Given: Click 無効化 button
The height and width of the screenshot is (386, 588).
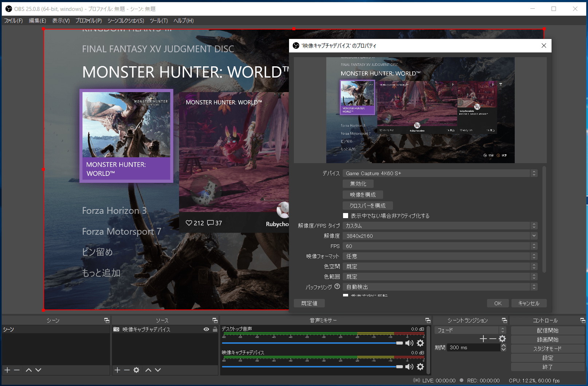Looking at the screenshot, I should pyautogui.click(x=358, y=184).
